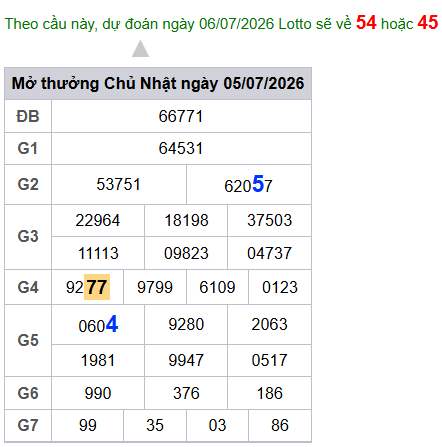
Task: Select the G7 number 99
Action: 88,425
